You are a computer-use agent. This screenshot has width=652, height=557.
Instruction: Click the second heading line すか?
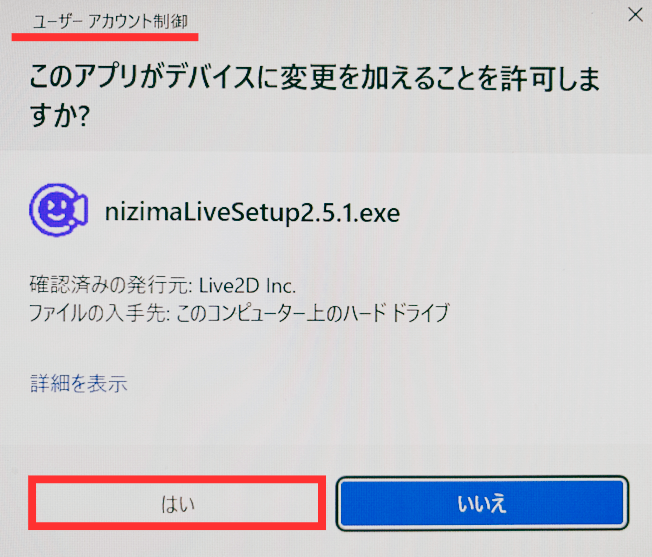point(60,115)
